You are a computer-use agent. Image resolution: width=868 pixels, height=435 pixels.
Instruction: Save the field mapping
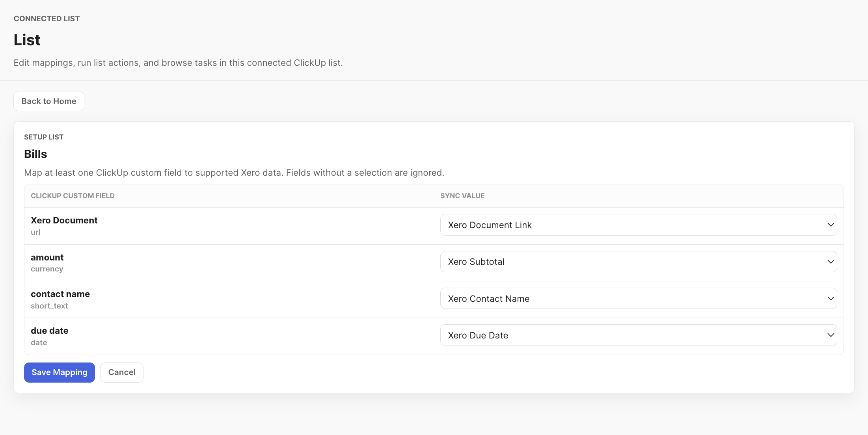60,372
